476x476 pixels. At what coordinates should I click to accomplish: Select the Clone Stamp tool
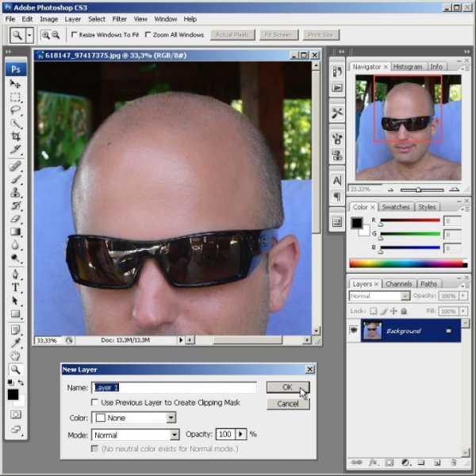pos(15,193)
